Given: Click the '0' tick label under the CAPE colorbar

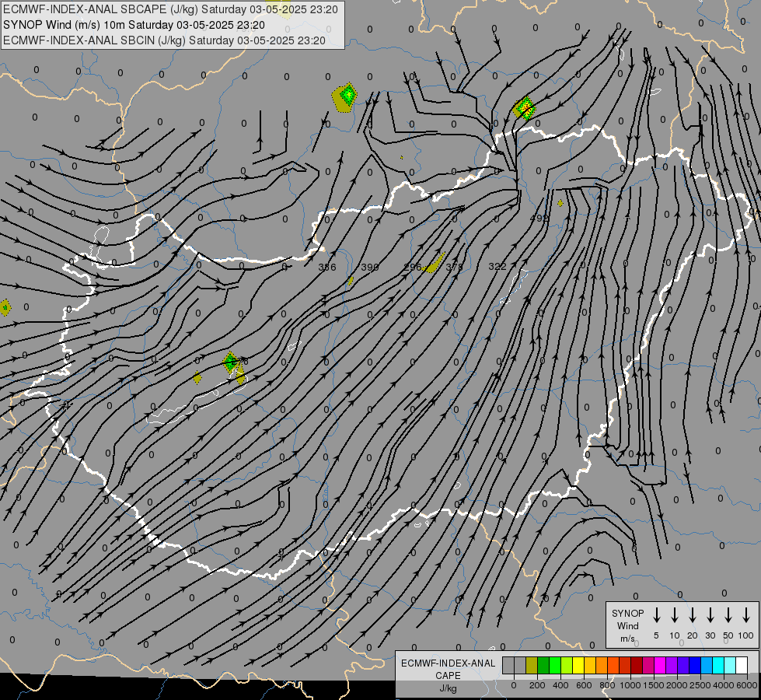Looking at the screenshot, I should pyautogui.click(x=514, y=685).
